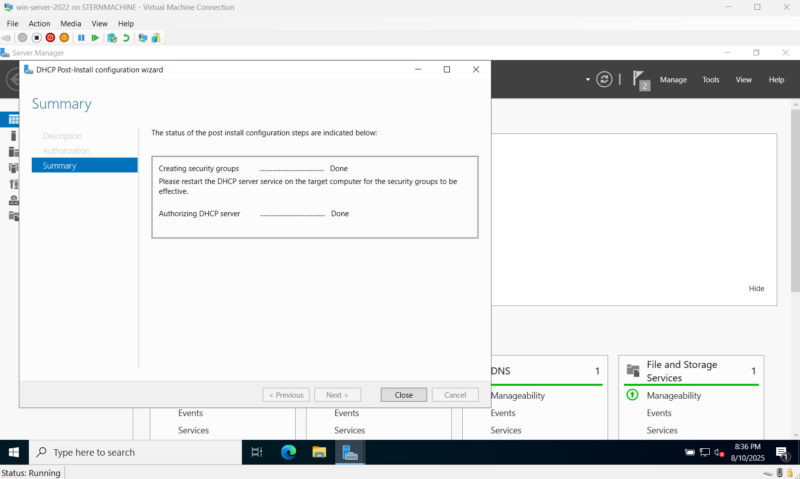Click the Enhanced Session toolbar icon
The width and height of the screenshot is (800, 479).
coord(142,38)
